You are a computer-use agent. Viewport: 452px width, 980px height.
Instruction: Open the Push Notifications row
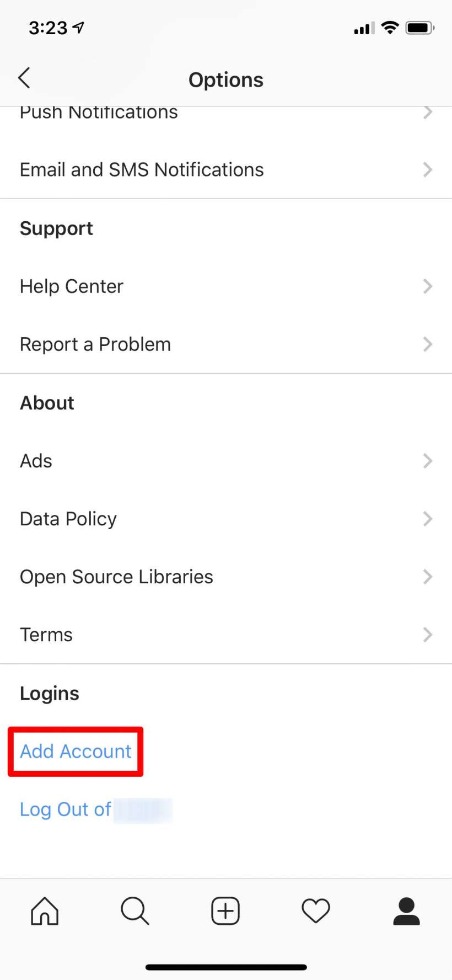pyautogui.click(x=226, y=111)
